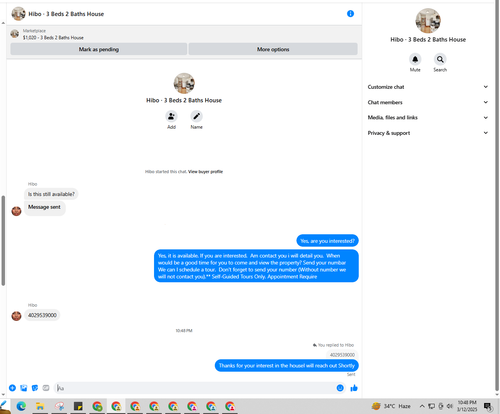Click the chat header title Hibo - 3 Beds 2 Baths House
Image resolution: width=500 pixels, height=414 pixels.
[66, 14]
